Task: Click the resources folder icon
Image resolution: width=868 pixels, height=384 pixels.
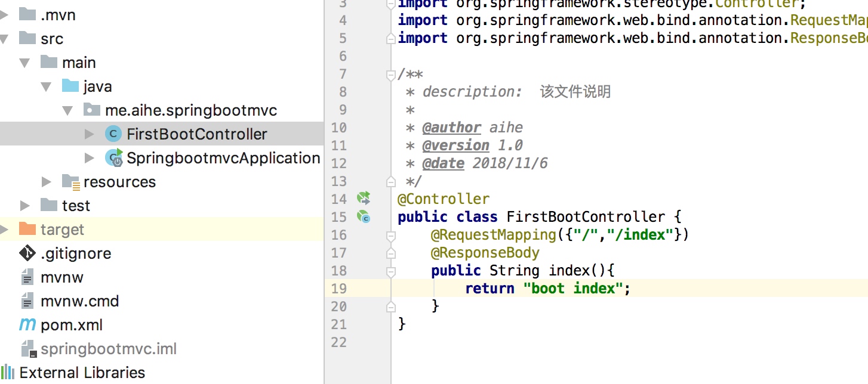Action: click(70, 182)
